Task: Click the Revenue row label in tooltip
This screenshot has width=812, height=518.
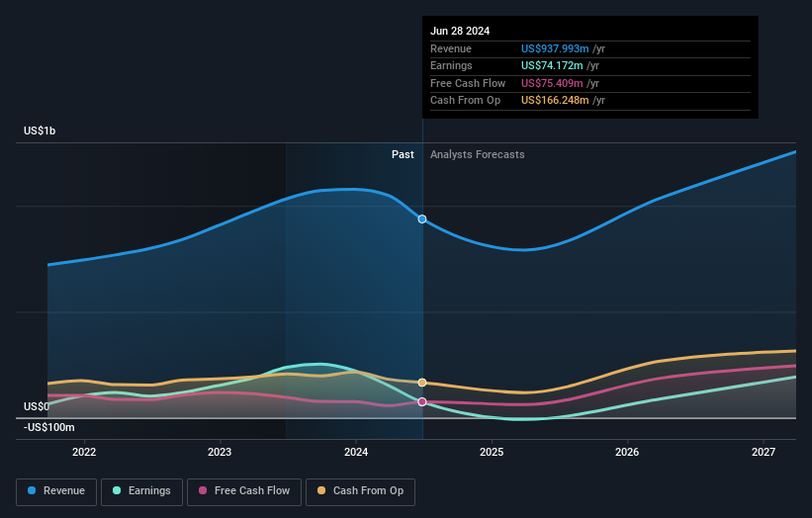Action: coord(451,48)
